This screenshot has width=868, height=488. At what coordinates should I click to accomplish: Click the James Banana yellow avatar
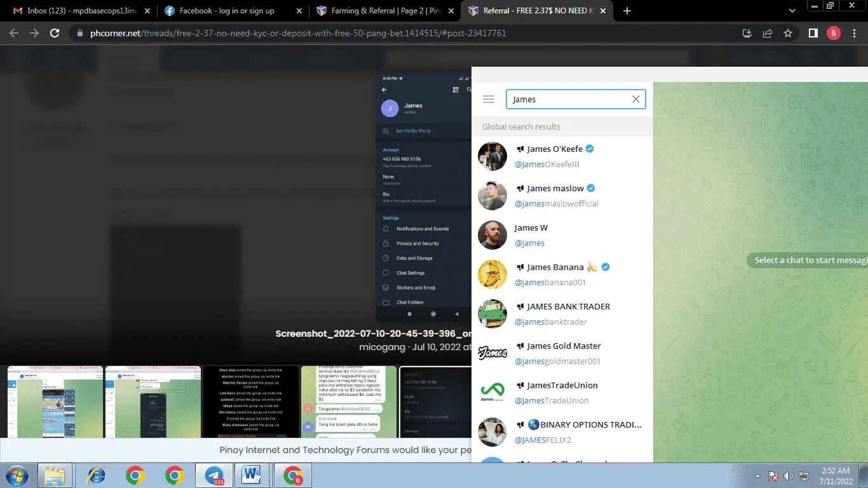[x=492, y=274]
